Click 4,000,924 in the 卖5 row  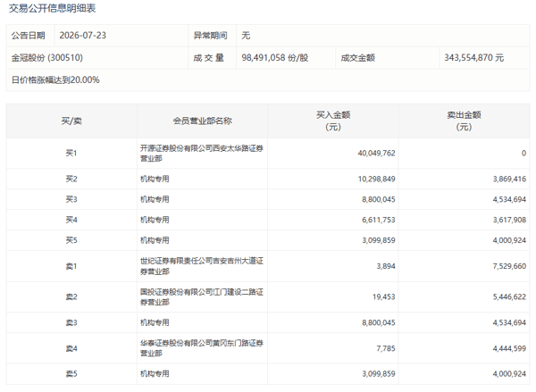[x=509, y=374]
